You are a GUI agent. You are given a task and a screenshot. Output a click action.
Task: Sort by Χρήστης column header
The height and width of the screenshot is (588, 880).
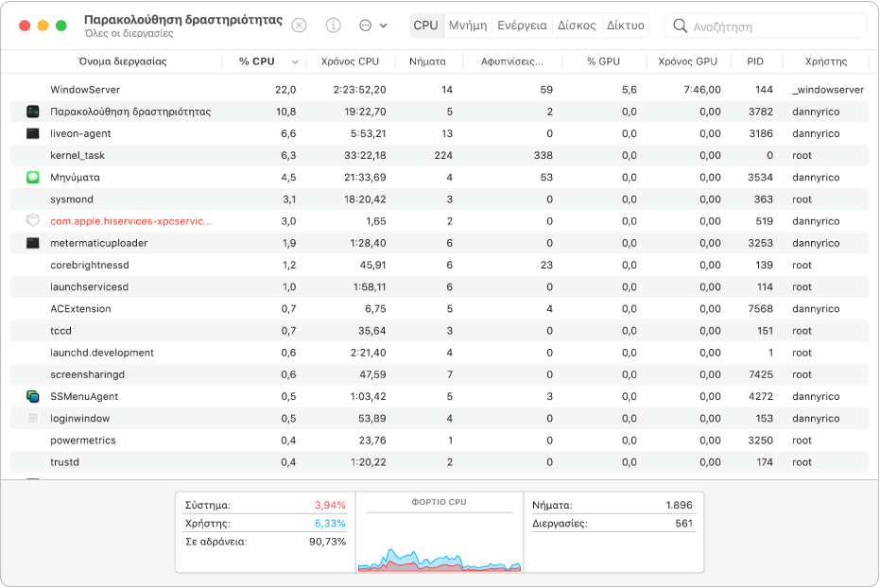coord(825,61)
